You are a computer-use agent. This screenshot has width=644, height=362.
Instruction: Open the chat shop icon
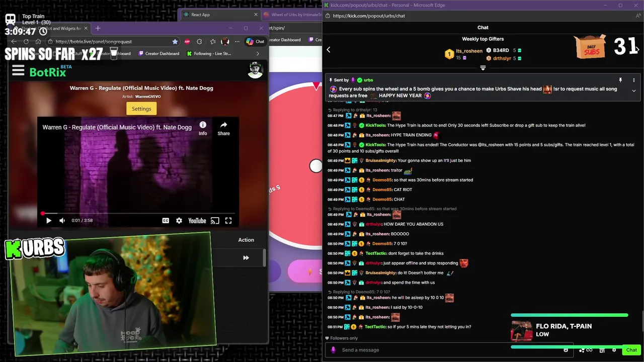point(602,350)
